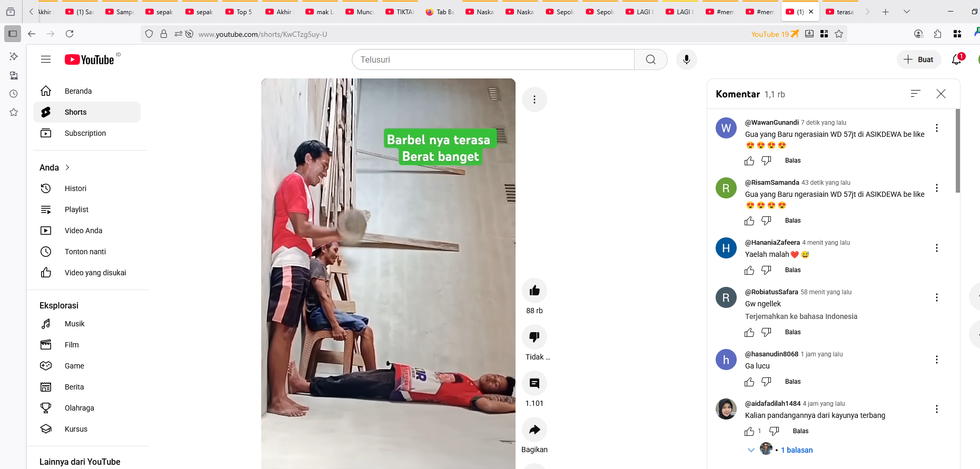This screenshot has height=469, width=980.
Task: Focus the Telusuri search field
Action: (x=493, y=59)
